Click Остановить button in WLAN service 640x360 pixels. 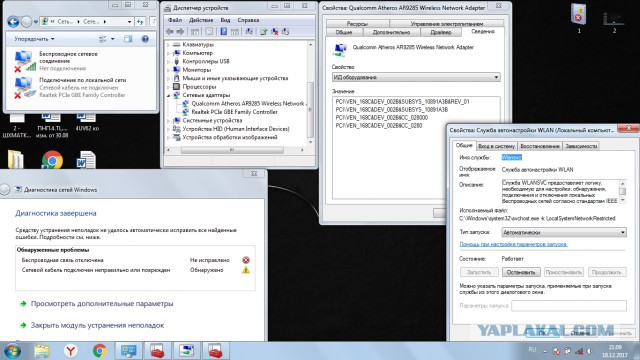click(x=521, y=272)
